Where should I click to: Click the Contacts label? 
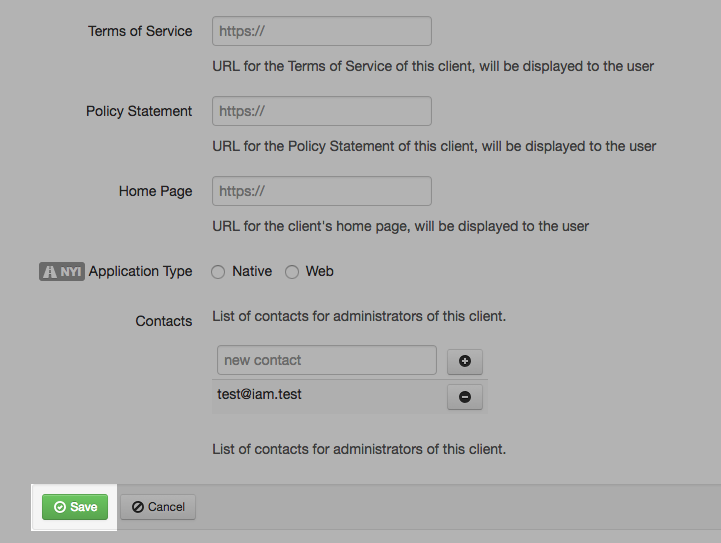(164, 321)
